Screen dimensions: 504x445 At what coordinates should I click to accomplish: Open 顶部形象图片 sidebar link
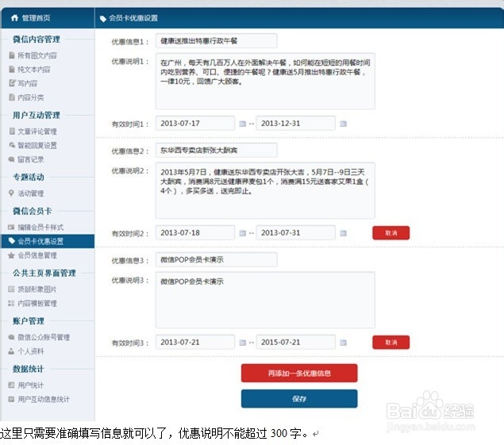[37, 290]
